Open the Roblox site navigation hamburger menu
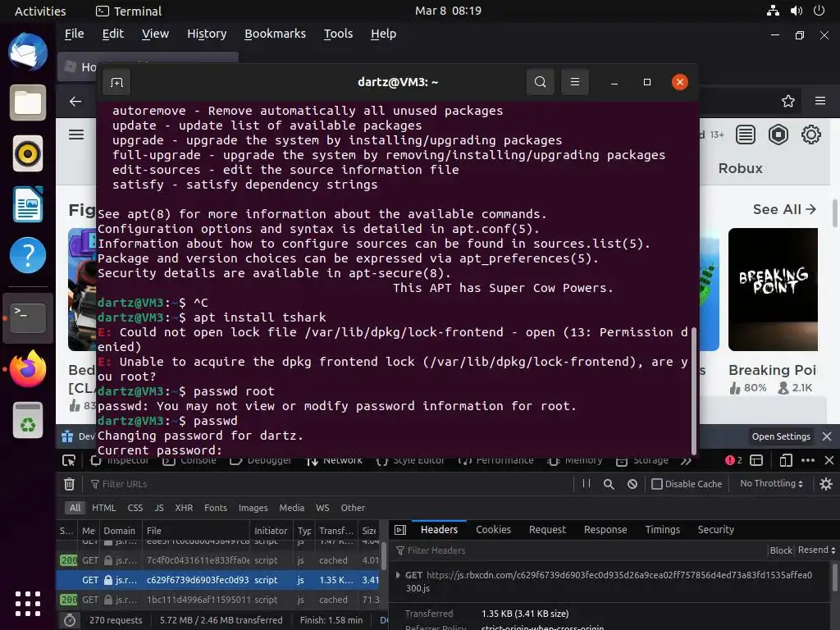Screen dimensions: 840x630 [76, 135]
